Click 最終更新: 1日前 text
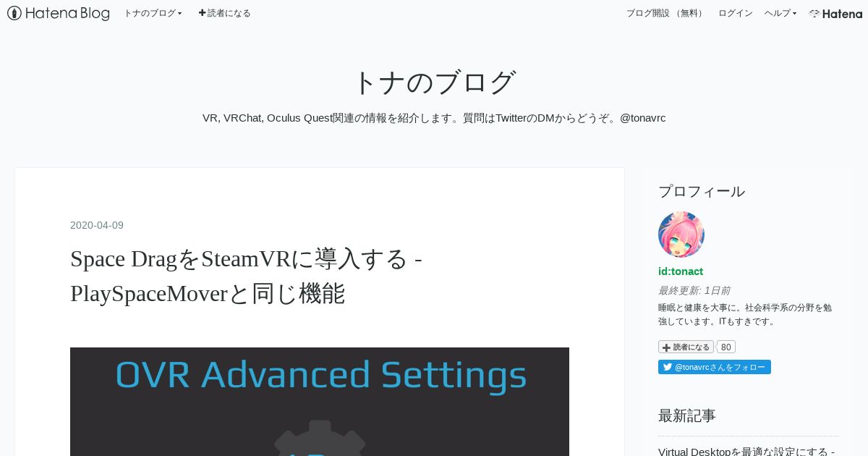The image size is (868, 456). pyautogui.click(x=694, y=290)
